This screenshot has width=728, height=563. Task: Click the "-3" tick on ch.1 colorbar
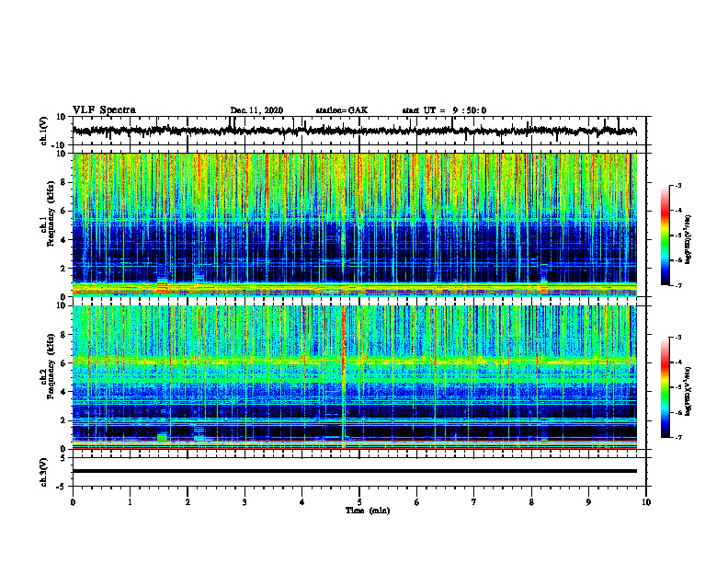click(677, 185)
